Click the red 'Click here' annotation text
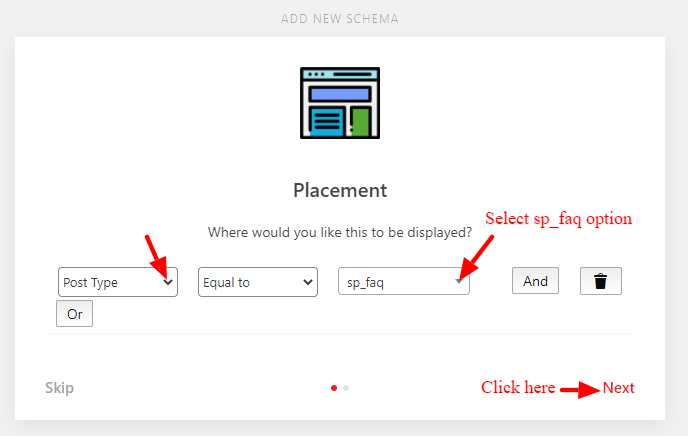688x436 pixels. (x=518, y=387)
